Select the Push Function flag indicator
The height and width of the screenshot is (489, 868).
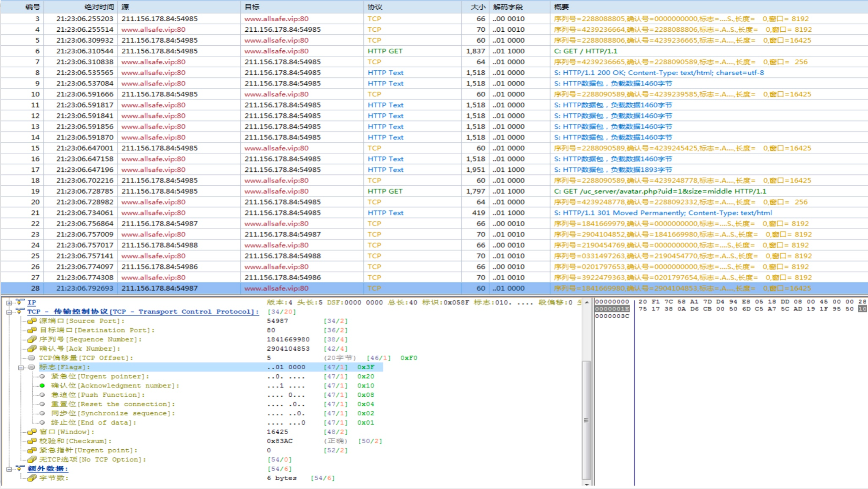pyautogui.click(x=42, y=395)
